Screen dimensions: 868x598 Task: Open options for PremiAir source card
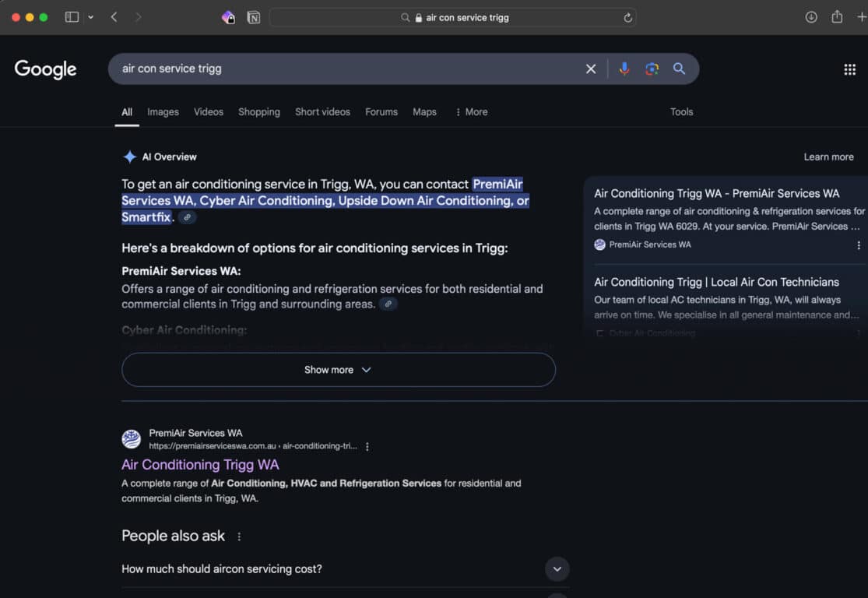[x=858, y=244]
